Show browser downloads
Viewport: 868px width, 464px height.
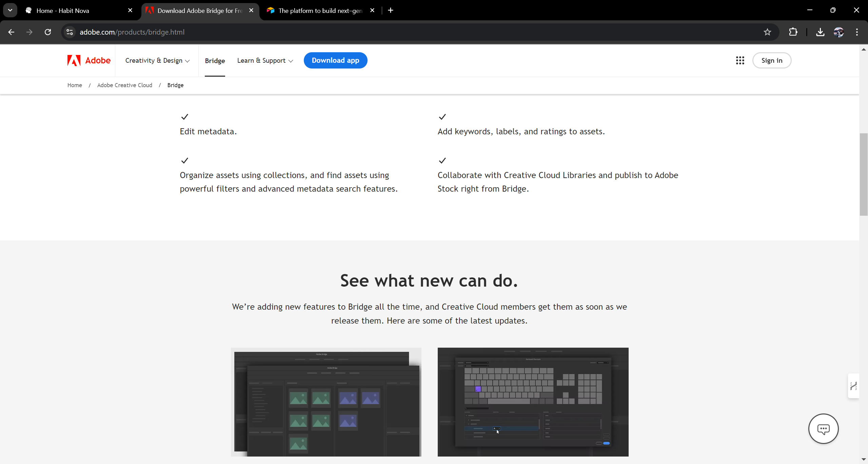820,32
